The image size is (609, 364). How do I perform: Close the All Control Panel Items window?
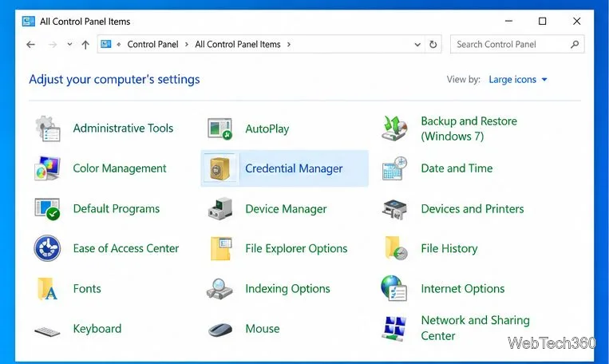coord(577,21)
